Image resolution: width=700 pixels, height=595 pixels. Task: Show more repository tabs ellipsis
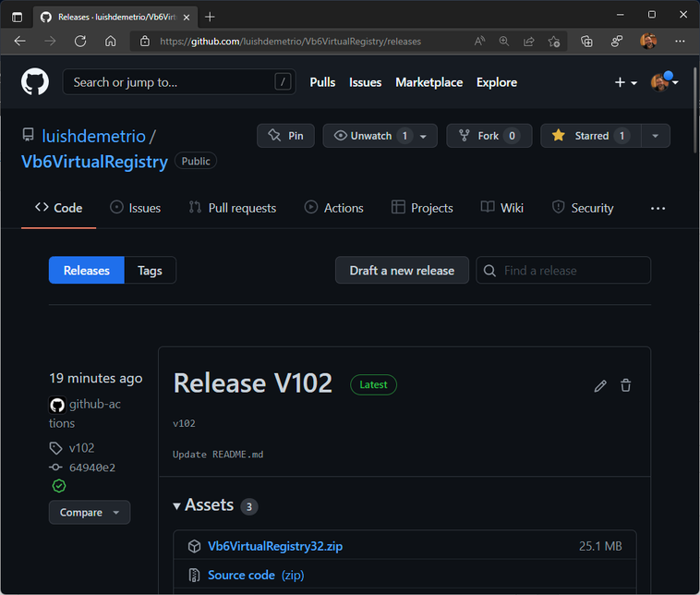coord(658,208)
